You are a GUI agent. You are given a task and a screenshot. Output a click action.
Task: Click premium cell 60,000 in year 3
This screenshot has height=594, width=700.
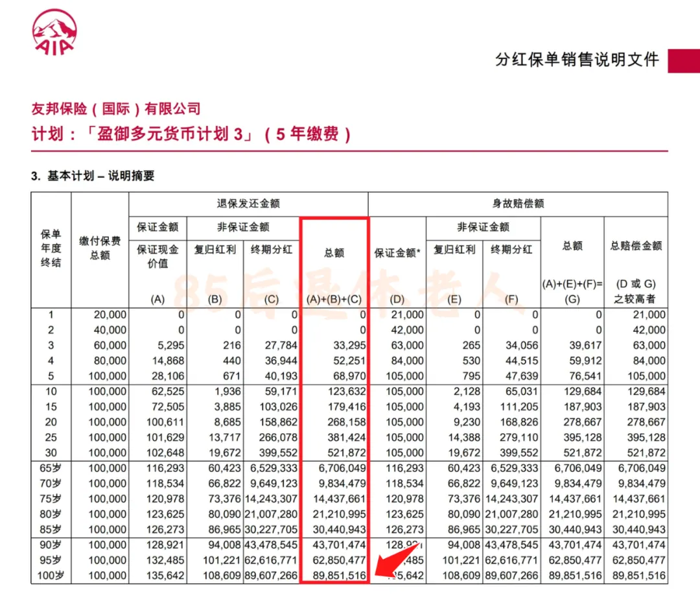(x=110, y=345)
